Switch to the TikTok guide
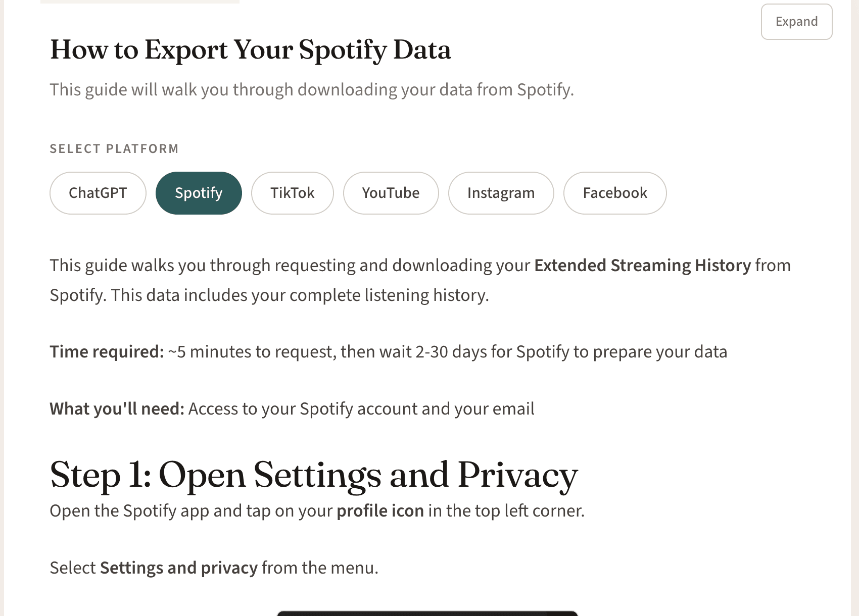Screen dimensions: 859x616 coord(292,193)
